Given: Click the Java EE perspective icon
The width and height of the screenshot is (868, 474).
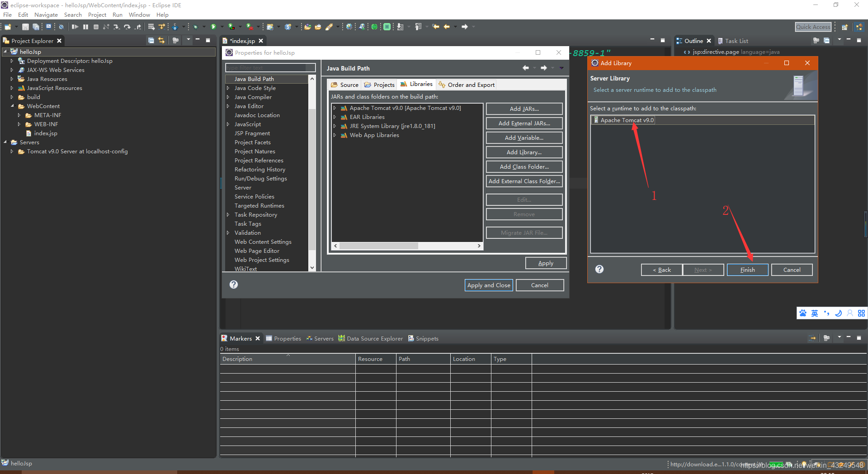Looking at the screenshot, I should click(859, 27).
